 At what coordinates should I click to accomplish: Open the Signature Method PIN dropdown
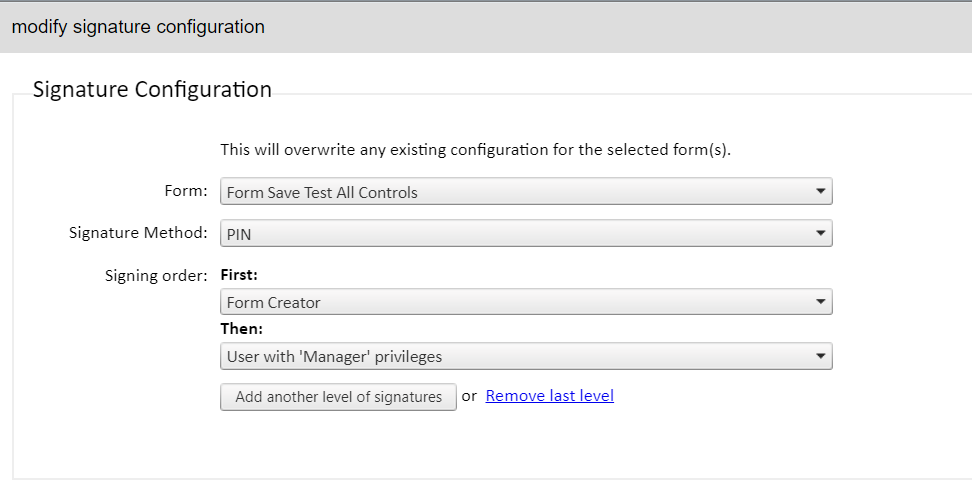526,234
